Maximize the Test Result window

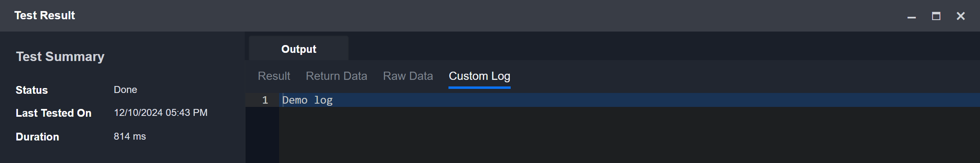point(936,16)
